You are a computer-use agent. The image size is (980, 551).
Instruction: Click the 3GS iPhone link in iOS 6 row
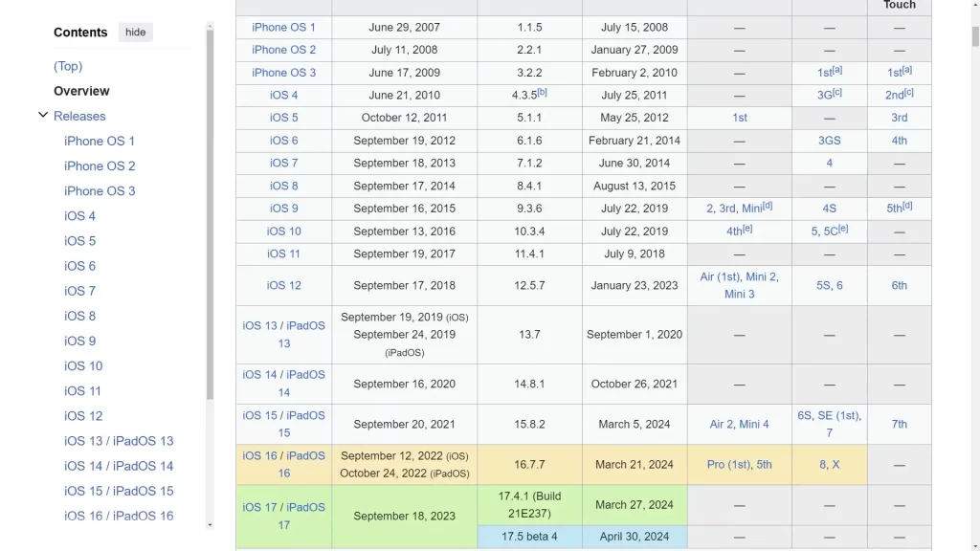[x=829, y=140]
